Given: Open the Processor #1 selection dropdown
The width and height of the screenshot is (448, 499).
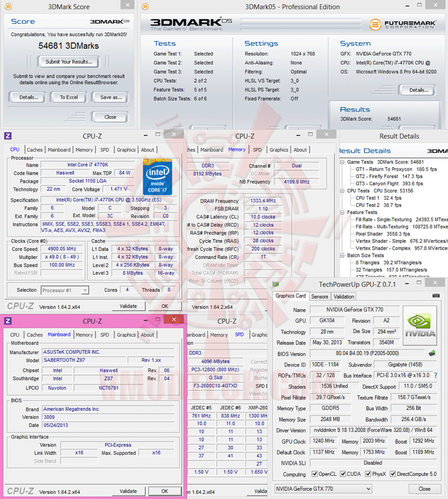Looking at the screenshot, I should coord(65,290).
